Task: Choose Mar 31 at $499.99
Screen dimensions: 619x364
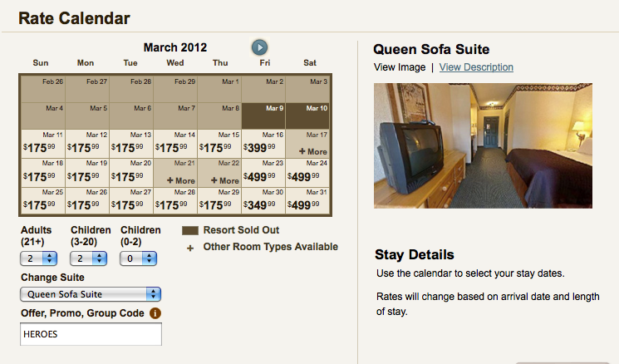Action: pos(307,201)
